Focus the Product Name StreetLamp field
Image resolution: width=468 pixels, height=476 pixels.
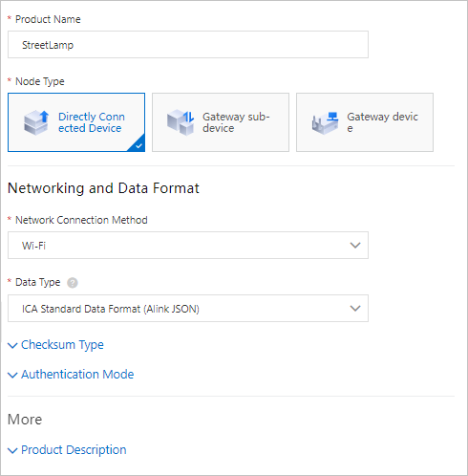188,45
